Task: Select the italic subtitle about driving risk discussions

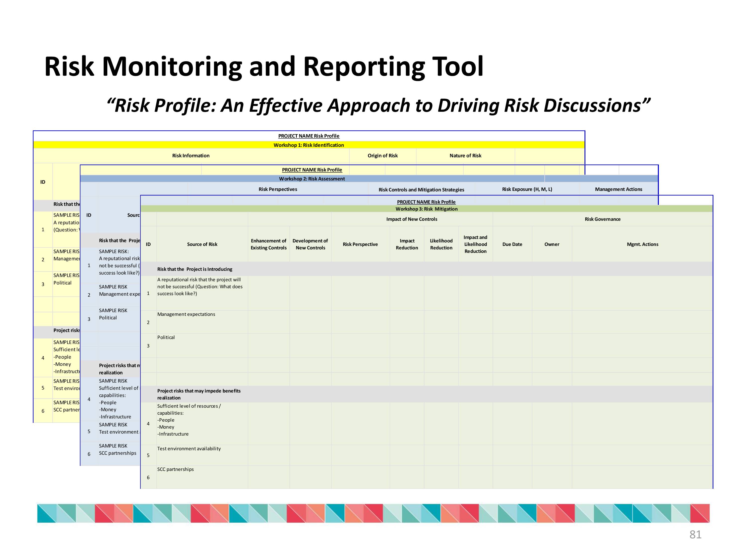Action: click(378, 106)
